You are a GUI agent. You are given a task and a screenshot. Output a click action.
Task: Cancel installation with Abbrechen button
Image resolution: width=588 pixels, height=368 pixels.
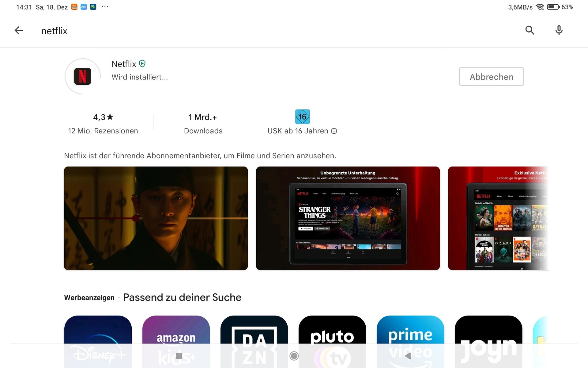point(491,77)
